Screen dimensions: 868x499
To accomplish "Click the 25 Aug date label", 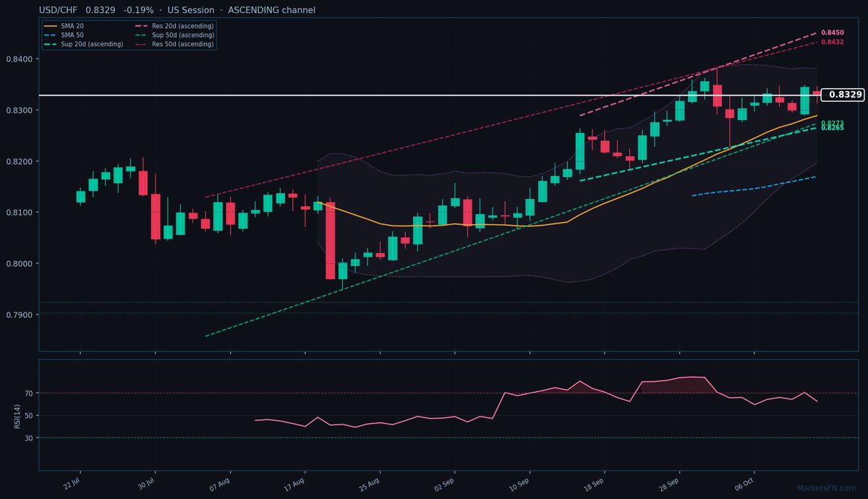I will pyautogui.click(x=370, y=483).
